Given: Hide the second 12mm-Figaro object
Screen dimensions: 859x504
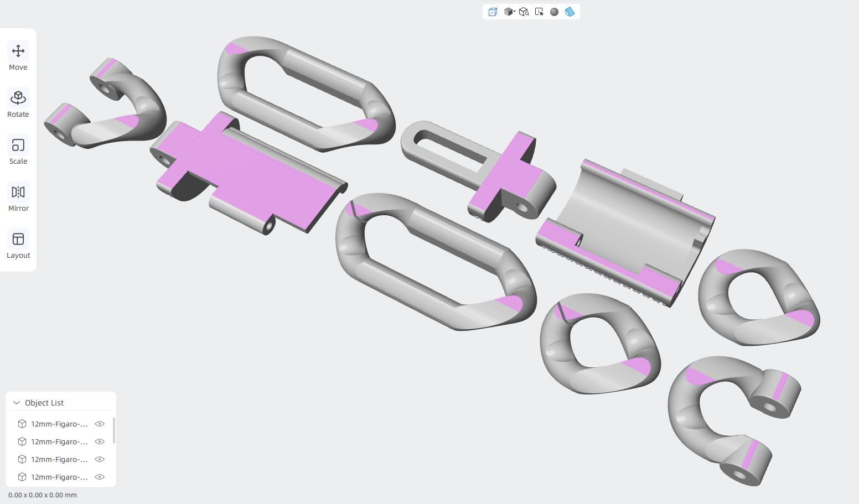Looking at the screenshot, I should tap(100, 441).
